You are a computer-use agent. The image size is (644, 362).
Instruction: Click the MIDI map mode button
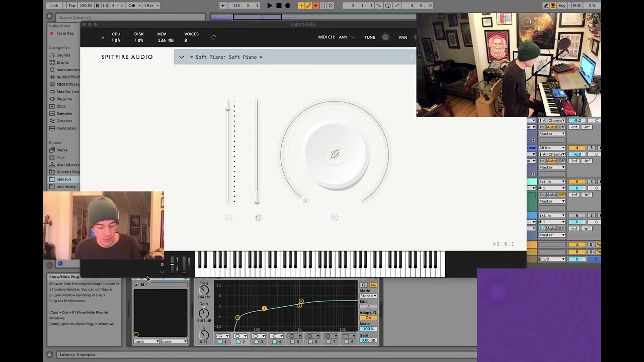pos(577,6)
